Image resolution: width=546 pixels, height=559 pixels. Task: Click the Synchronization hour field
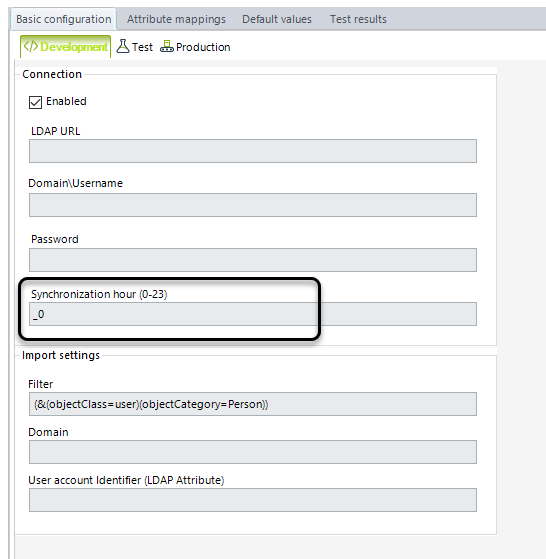(253, 314)
